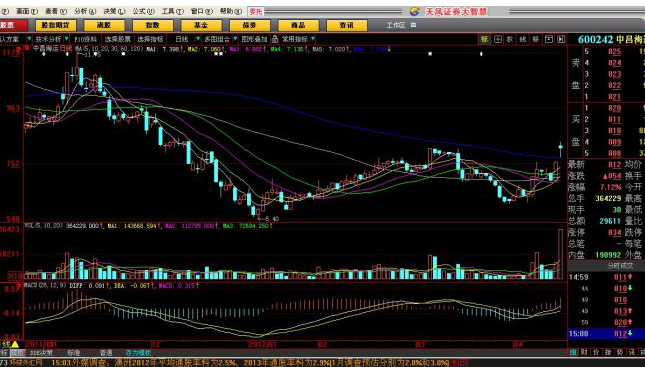Viewport: 645px width, 367px height.
Task: Click the 15:00 trade row in tick list
Action: coord(606,334)
